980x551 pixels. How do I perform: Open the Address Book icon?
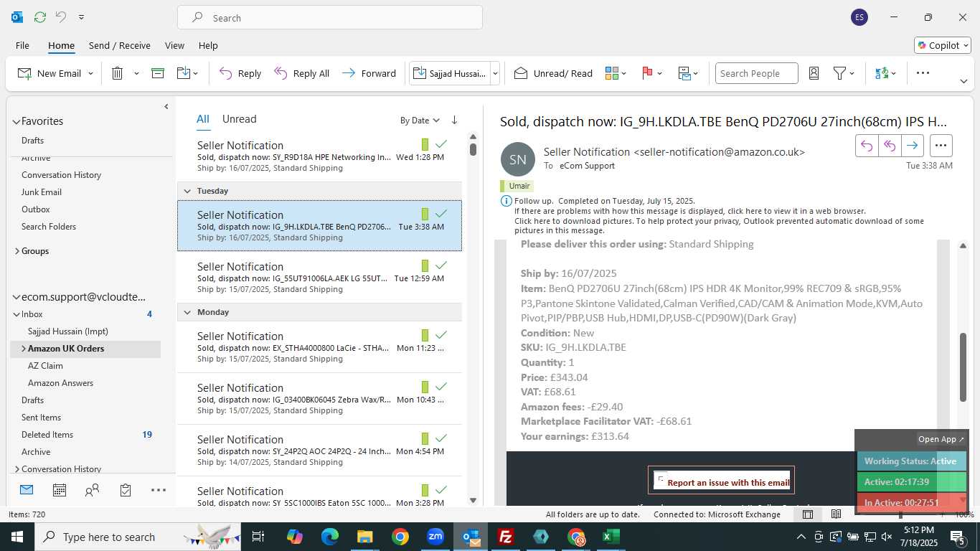click(x=814, y=73)
